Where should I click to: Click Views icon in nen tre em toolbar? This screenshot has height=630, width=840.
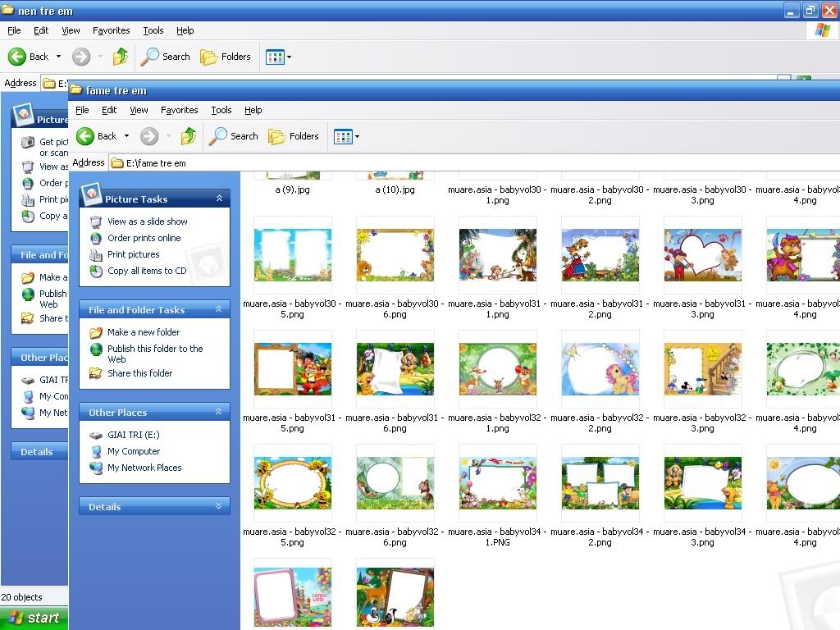275,57
